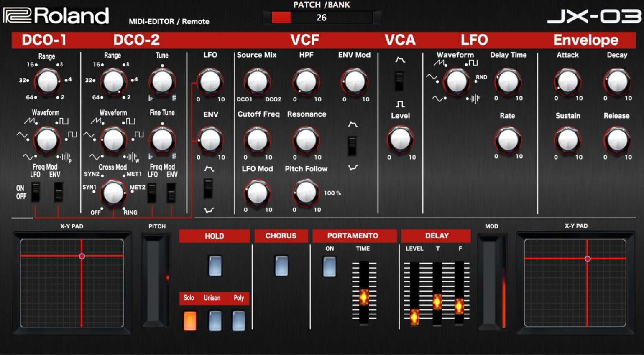Image resolution: width=644 pixels, height=355 pixels.
Task: Select the Poly voice mode
Action: [239, 320]
